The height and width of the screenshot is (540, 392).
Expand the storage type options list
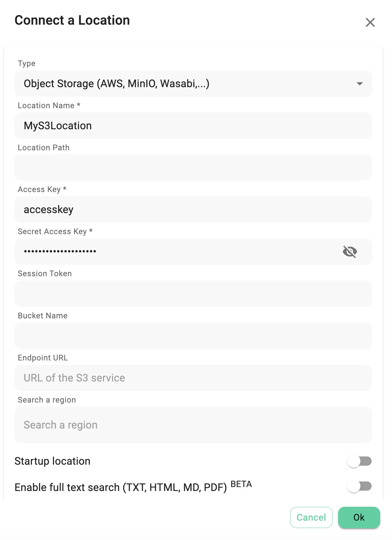point(360,84)
